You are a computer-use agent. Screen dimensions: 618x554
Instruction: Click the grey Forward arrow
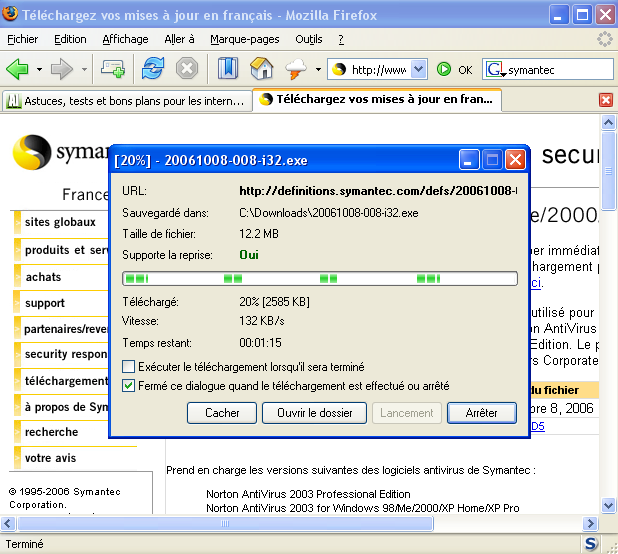[x=61, y=69]
